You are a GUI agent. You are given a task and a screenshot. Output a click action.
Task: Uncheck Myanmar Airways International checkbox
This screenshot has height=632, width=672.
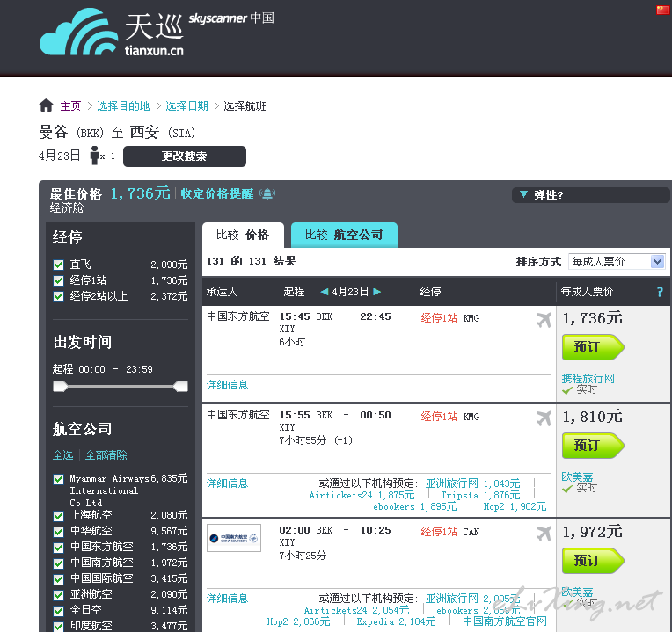[x=58, y=479]
